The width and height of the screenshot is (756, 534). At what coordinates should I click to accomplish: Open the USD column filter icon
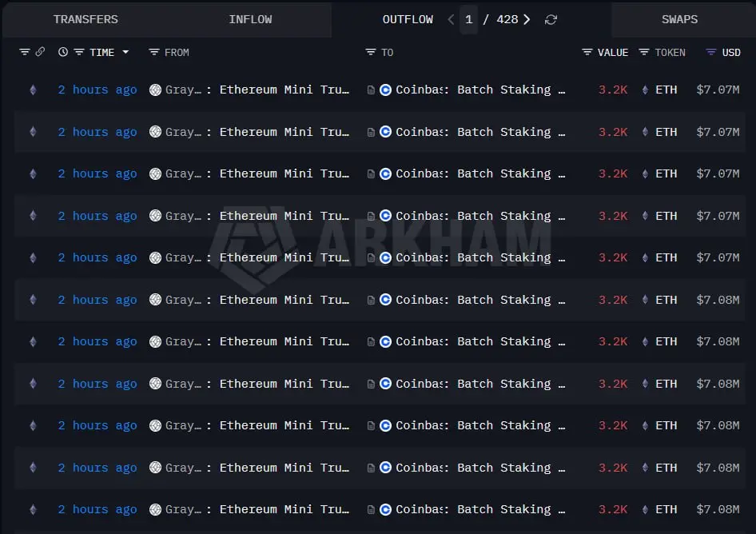coord(710,52)
